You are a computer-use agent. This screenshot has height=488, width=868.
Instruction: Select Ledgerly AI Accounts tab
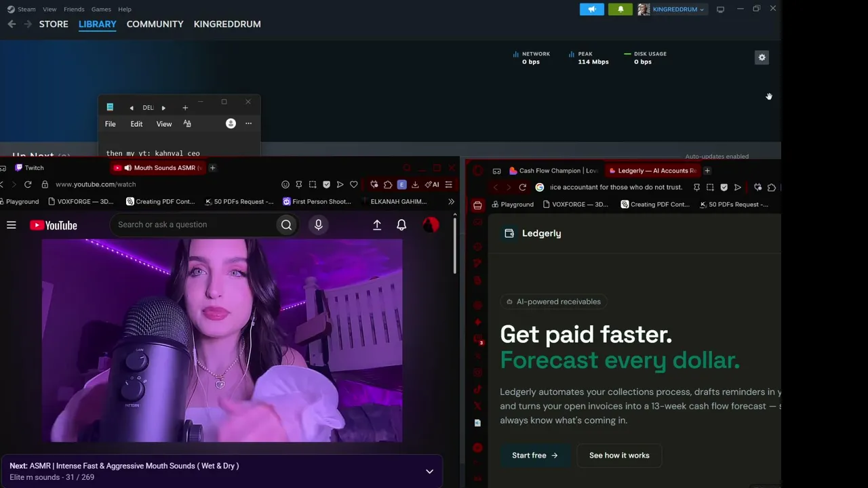pyautogui.click(x=652, y=171)
